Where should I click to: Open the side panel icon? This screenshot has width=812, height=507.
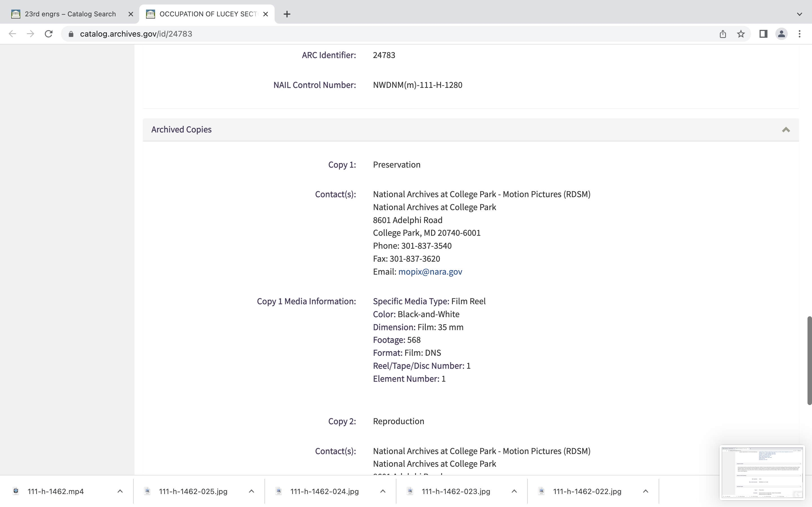[763, 34]
